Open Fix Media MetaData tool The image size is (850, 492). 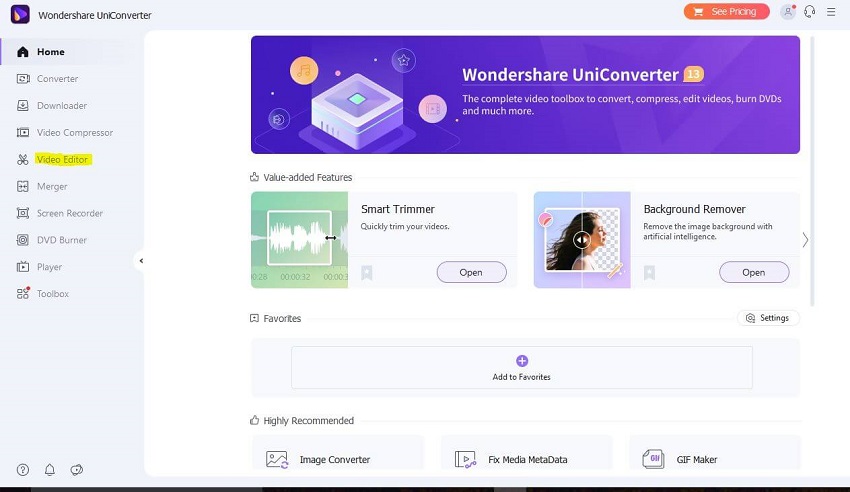point(526,452)
